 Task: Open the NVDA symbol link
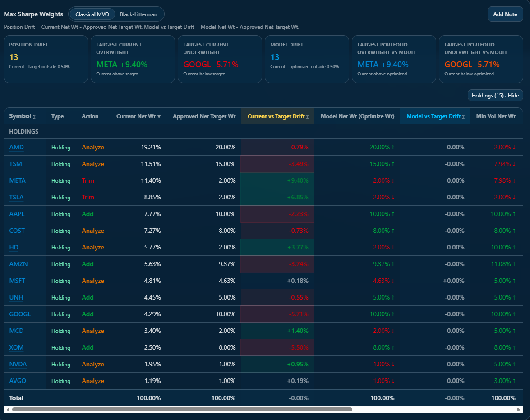coord(18,364)
